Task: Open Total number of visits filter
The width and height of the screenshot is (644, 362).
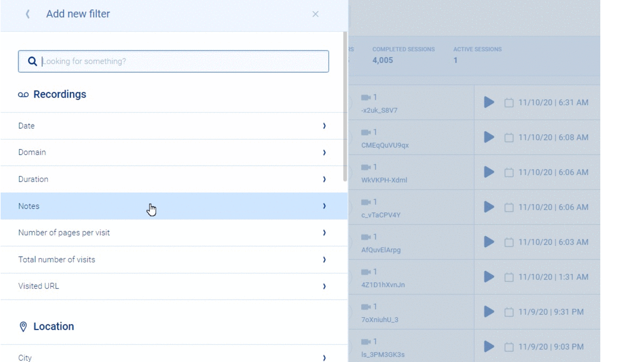Action: [57, 259]
